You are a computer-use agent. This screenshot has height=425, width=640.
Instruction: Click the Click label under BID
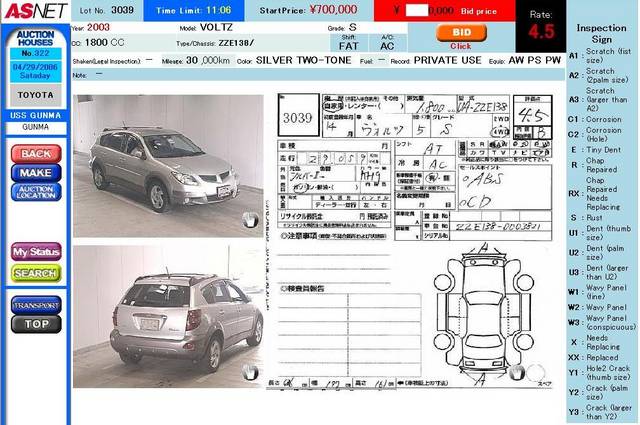coord(460,46)
